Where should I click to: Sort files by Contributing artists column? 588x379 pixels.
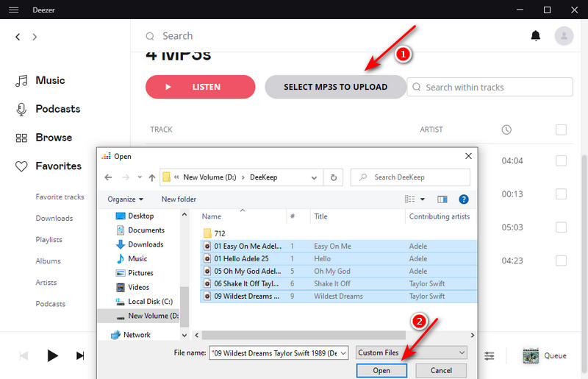440,216
